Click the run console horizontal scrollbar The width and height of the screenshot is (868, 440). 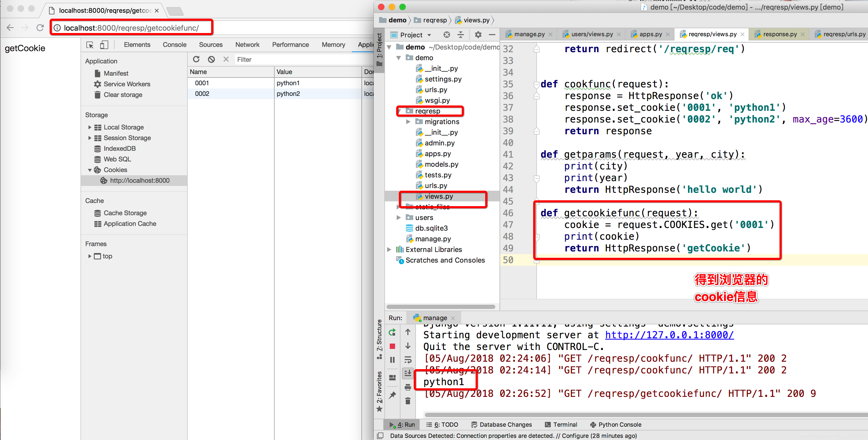pyautogui.click(x=646, y=415)
